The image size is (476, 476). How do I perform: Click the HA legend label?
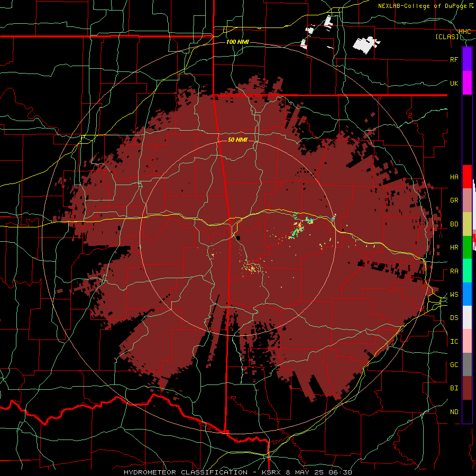pos(454,177)
